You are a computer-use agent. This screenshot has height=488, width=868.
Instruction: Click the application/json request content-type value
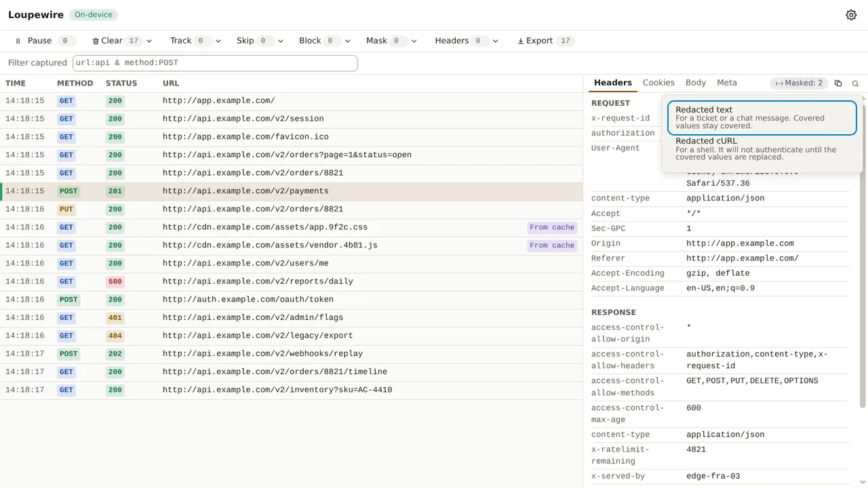(x=725, y=199)
